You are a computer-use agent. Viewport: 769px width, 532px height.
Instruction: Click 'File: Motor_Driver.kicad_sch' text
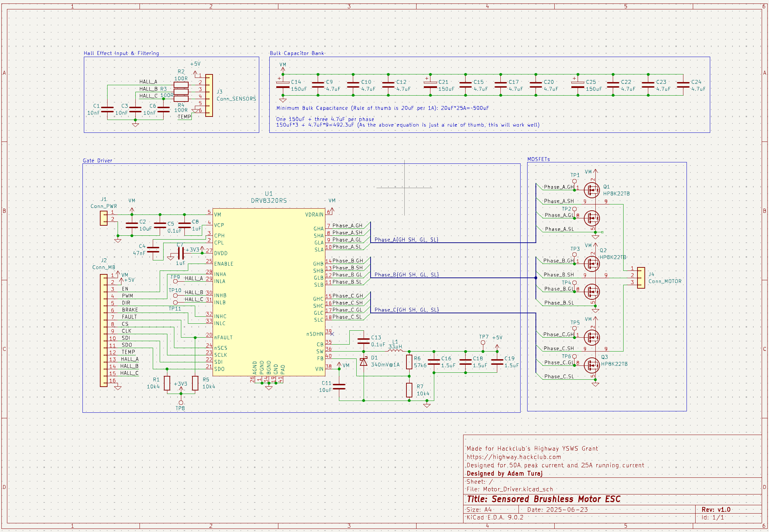(510, 489)
